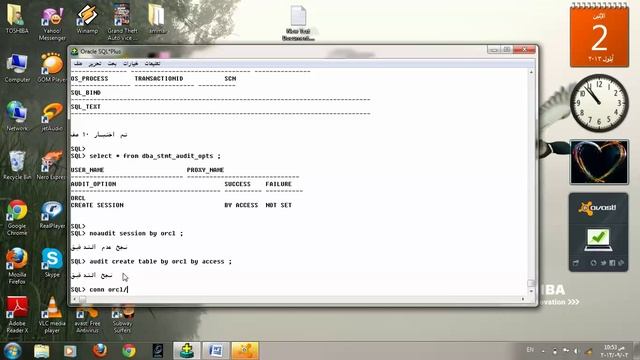
Task: Click the avast logo in the gadget
Action: click(597, 208)
